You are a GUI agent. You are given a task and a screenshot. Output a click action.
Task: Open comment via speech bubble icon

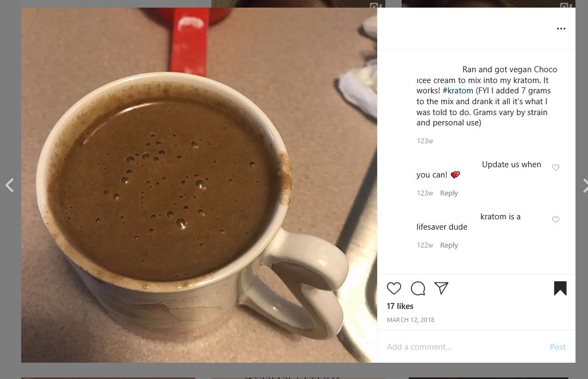point(418,288)
